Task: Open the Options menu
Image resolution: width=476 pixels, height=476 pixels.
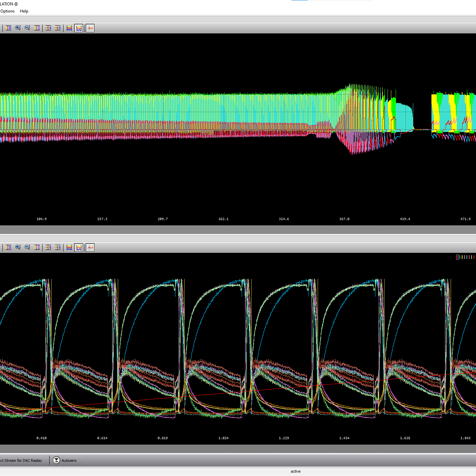Action: [7, 11]
